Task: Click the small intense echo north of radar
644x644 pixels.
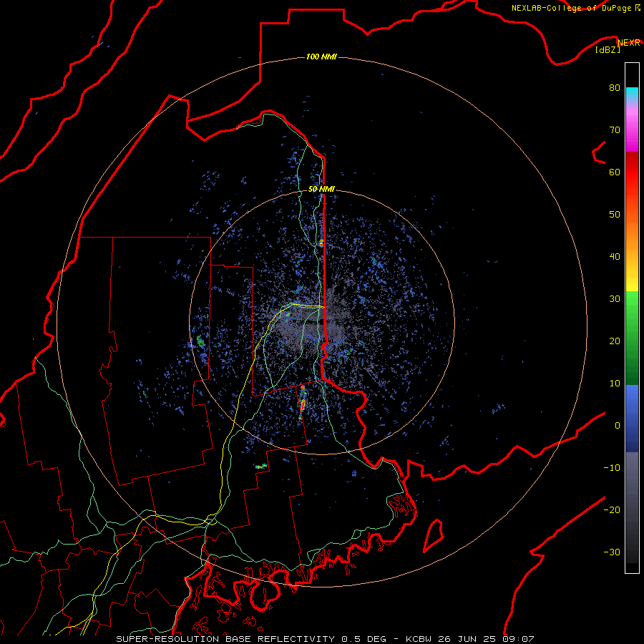Action: point(321,243)
